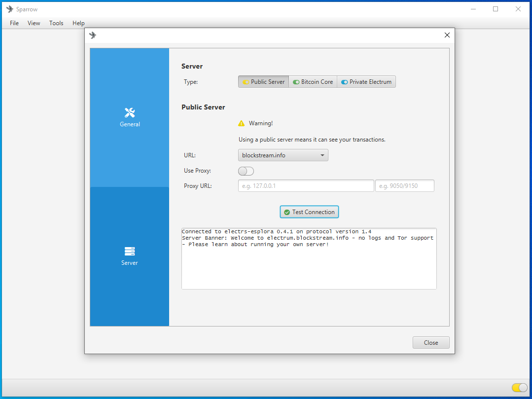
Task: Click the Test Connection button
Action: (309, 212)
